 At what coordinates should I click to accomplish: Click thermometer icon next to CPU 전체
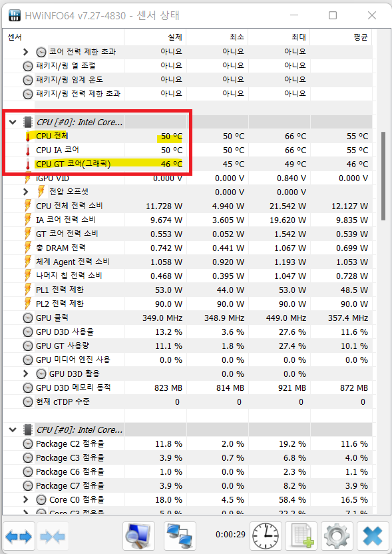click(28, 136)
